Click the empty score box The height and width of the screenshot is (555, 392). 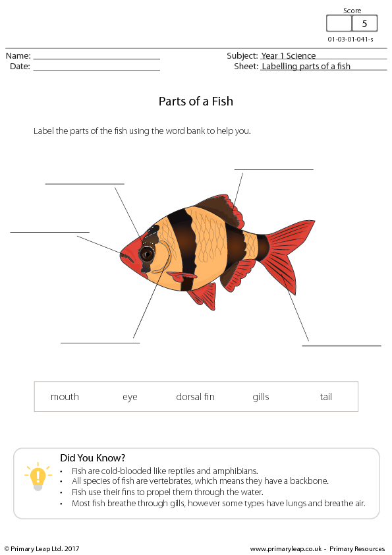pyautogui.click(x=339, y=24)
